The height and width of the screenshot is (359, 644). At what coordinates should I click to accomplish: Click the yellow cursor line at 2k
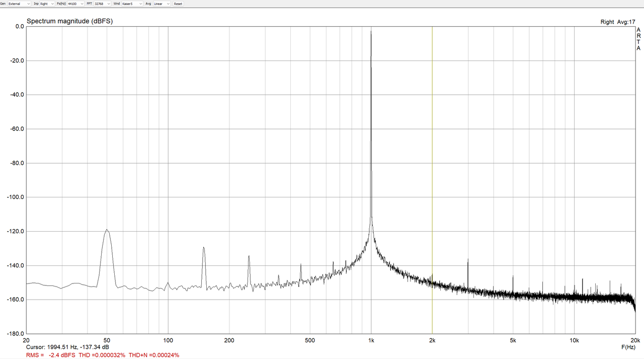[x=432, y=180]
